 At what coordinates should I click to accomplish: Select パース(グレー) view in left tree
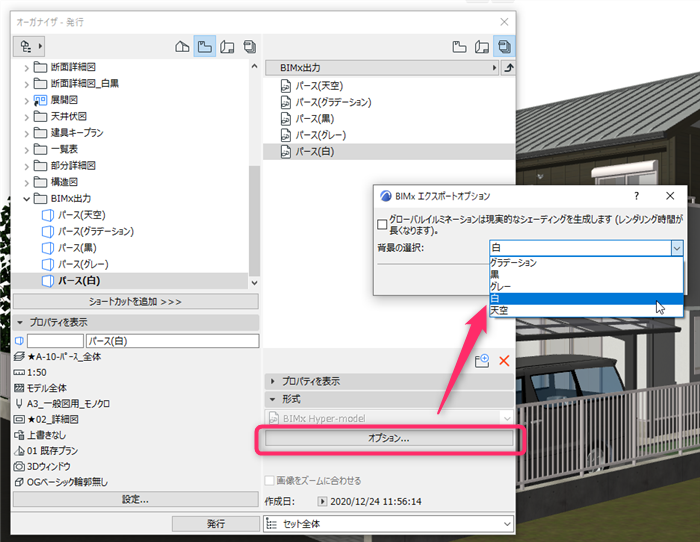tap(75, 264)
